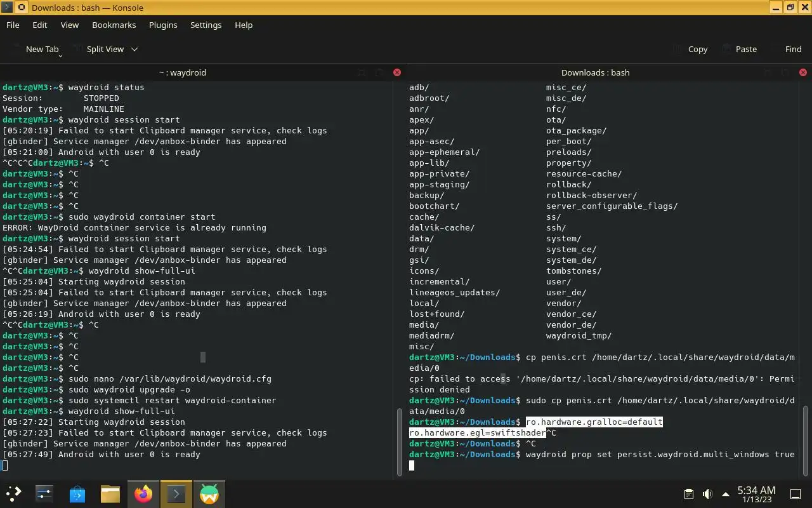The height and width of the screenshot is (508, 812).
Task: Close the '~ : waydroid' split pane
Action: [397, 72]
